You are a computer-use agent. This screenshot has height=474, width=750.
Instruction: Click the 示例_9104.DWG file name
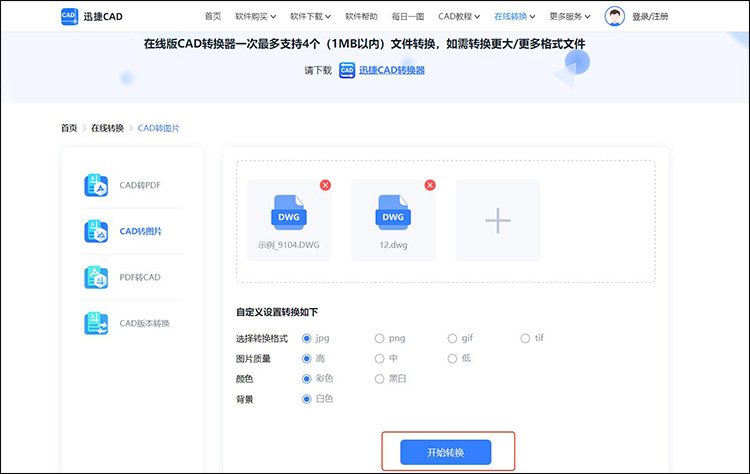289,245
